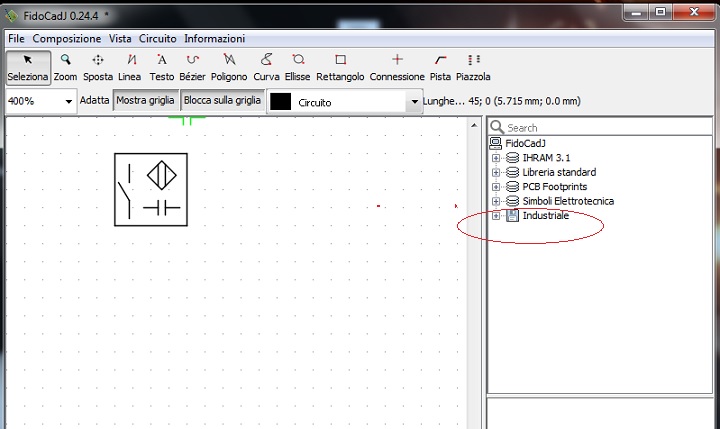Expand the PCB Footprints library
Viewport: 720px width, 429px height.
click(x=496, y=187)
